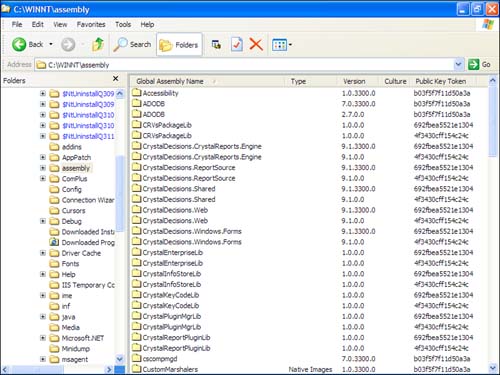Click the checkmark document toolbar icon
The height and width of the screenshot is (375, 500).
(x=236, y=44)
